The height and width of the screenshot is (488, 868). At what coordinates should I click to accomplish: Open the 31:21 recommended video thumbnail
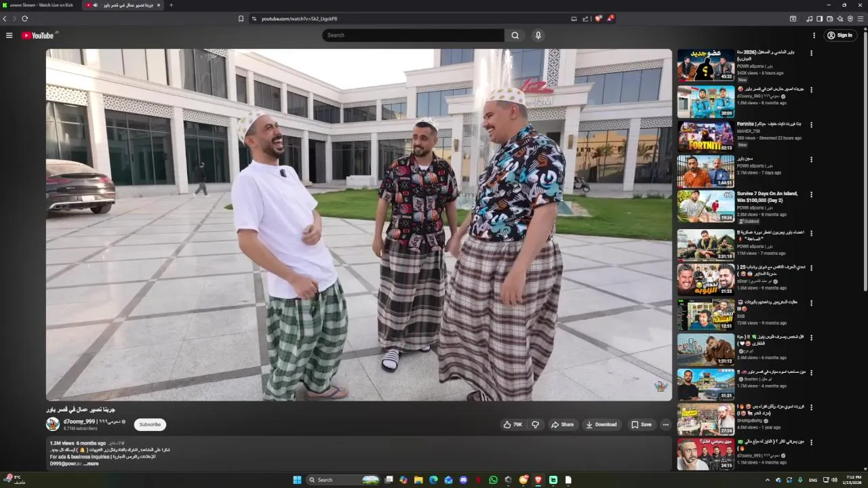[705, 384]
